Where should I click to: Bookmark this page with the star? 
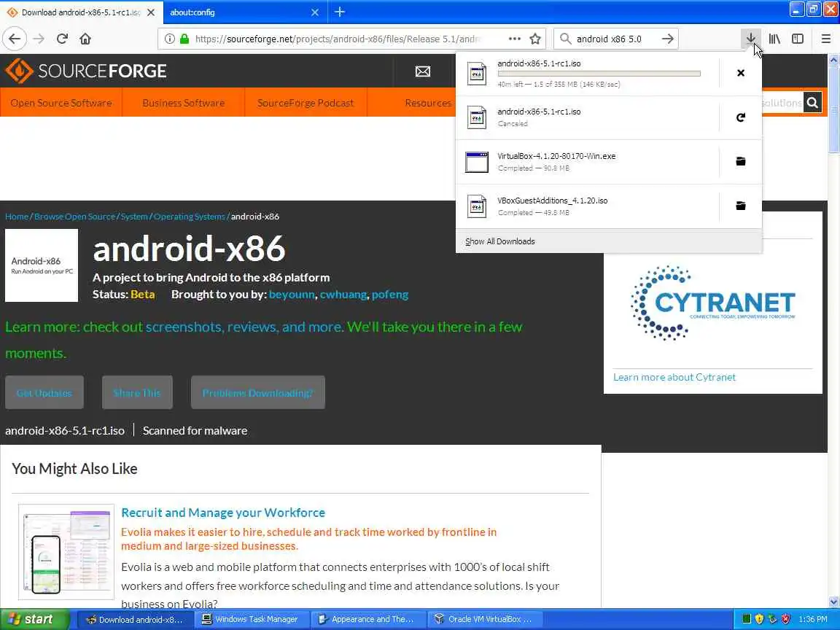(x=534, y=39)
